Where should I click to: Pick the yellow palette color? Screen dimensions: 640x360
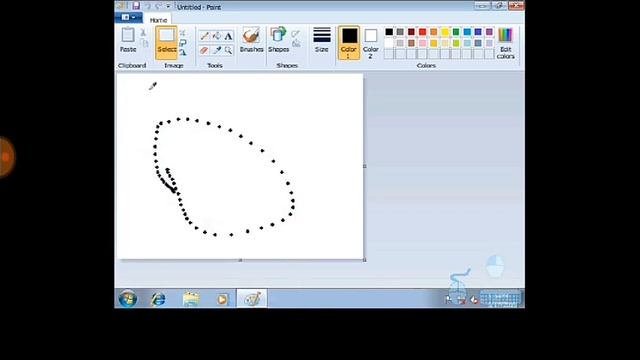(x=445, y=32)
